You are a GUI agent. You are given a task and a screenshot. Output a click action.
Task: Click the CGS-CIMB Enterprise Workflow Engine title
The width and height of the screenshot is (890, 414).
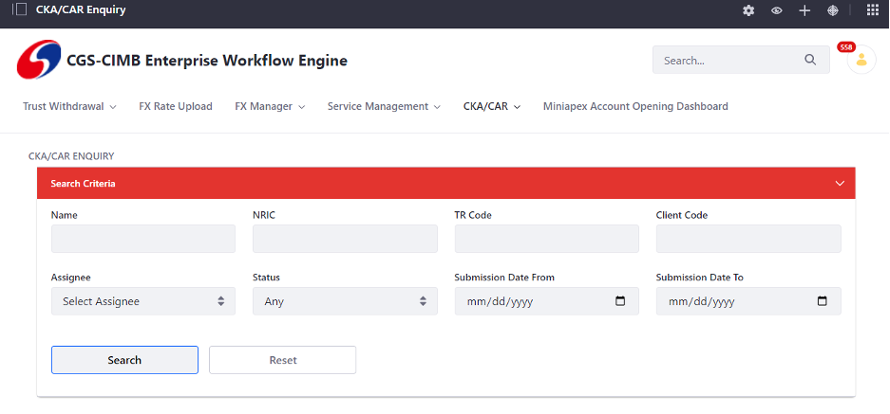tap(207, 60)
